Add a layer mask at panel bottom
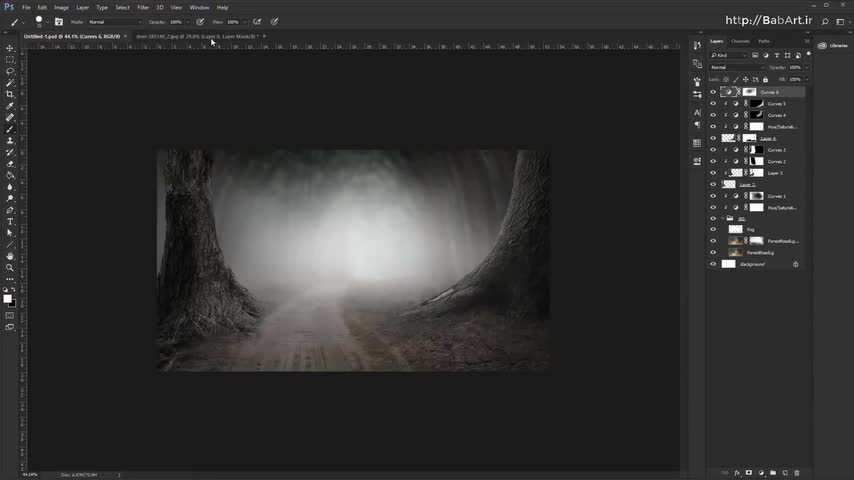The image size is (854, 480). pos(749,473)
